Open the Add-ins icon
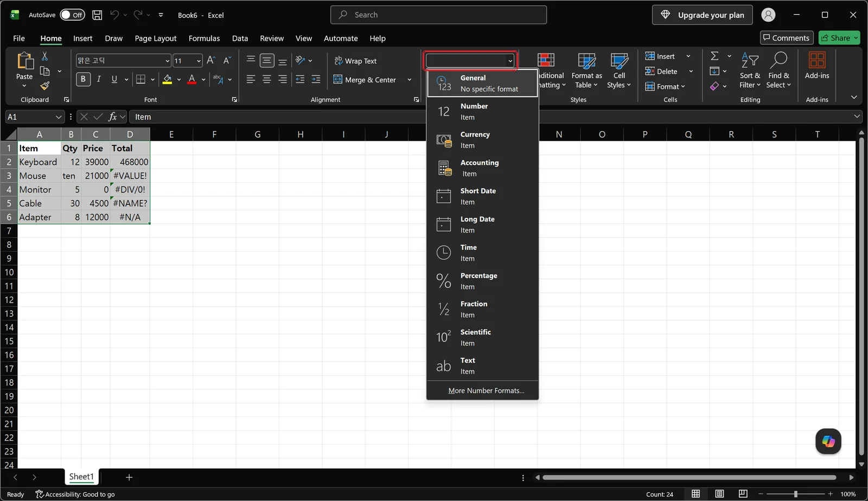This screenshot has height=501, width=868. pyautogui.click(x=817, y=60)
